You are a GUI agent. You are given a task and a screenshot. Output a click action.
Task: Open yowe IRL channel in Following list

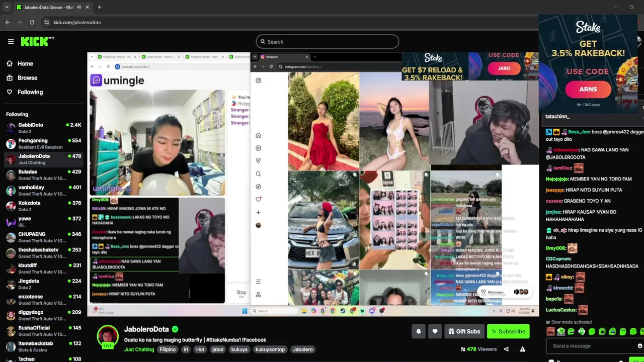[43, 221]
